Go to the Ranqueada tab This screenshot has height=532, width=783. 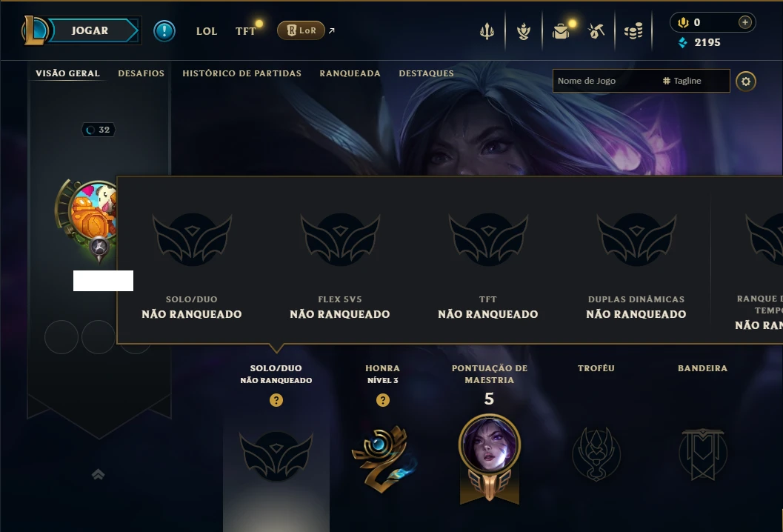(x=350, y=73)
